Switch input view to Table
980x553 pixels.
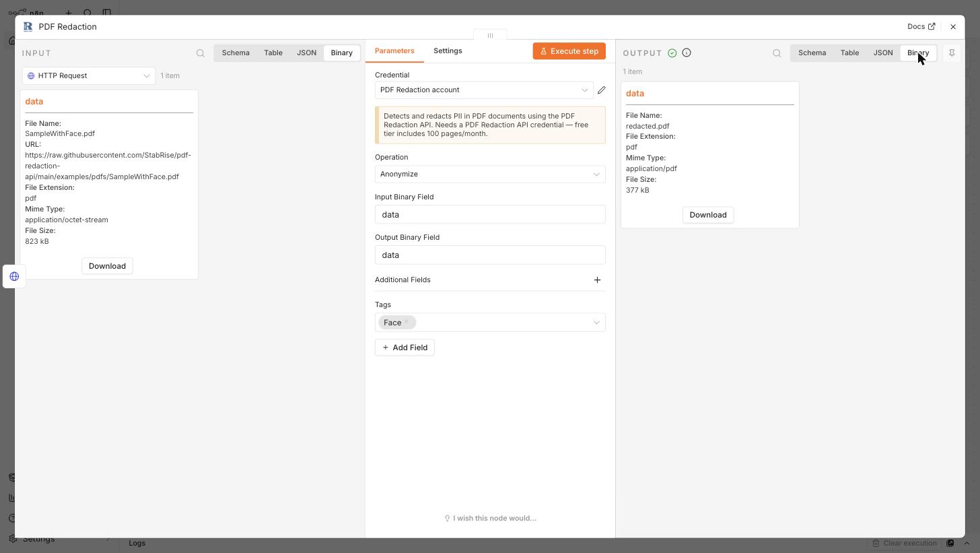click(x=273, y=53)
